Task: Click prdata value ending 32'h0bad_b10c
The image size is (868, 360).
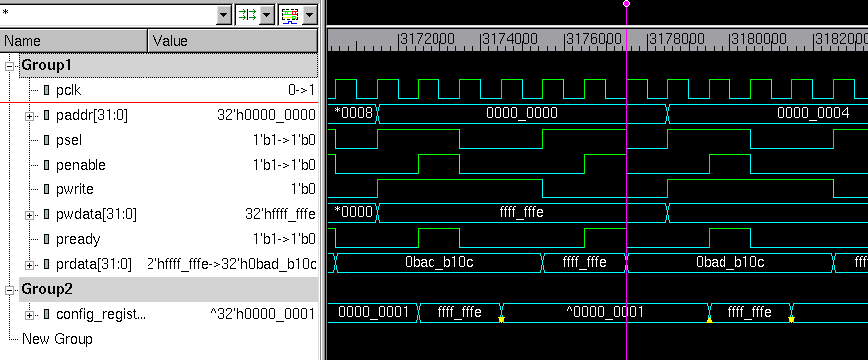Action: point(232,264)
